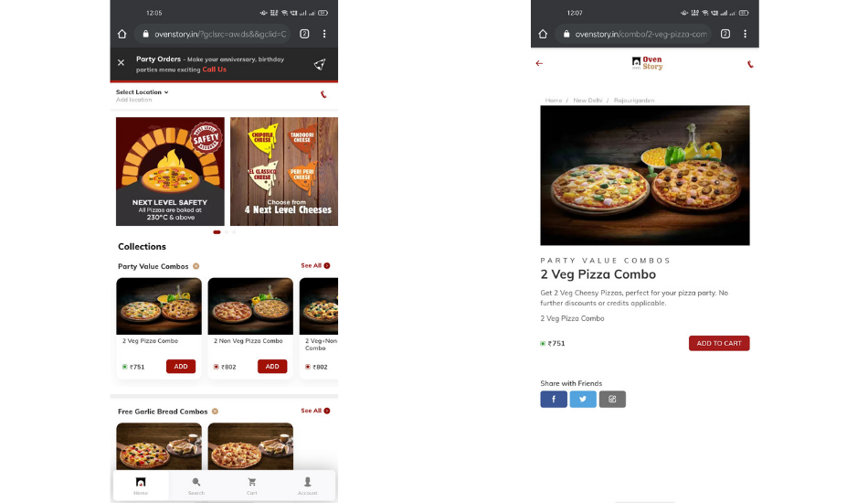The image size is (868, 503).
Task: Add 2 Veg Pizza Combo to order
Action: click(181, 366)
